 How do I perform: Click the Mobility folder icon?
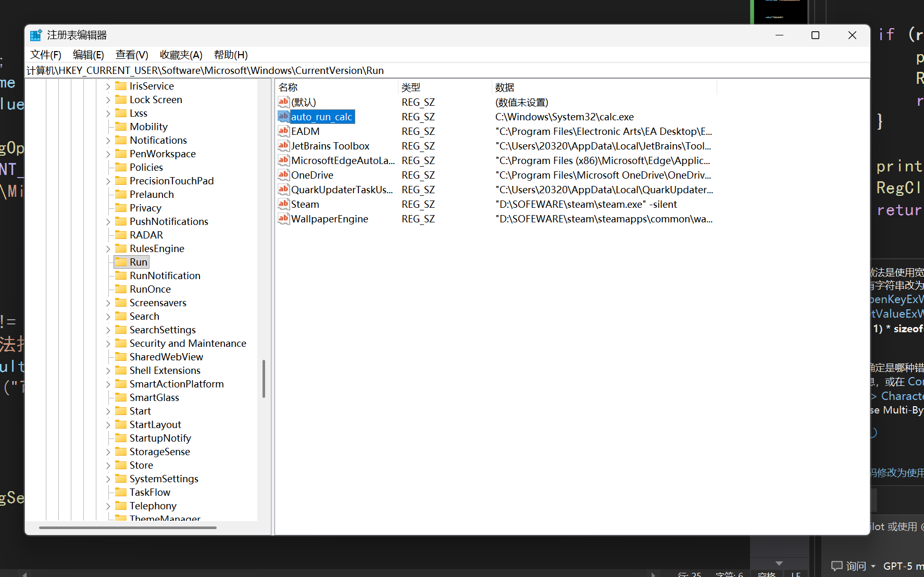coord(121,126)
